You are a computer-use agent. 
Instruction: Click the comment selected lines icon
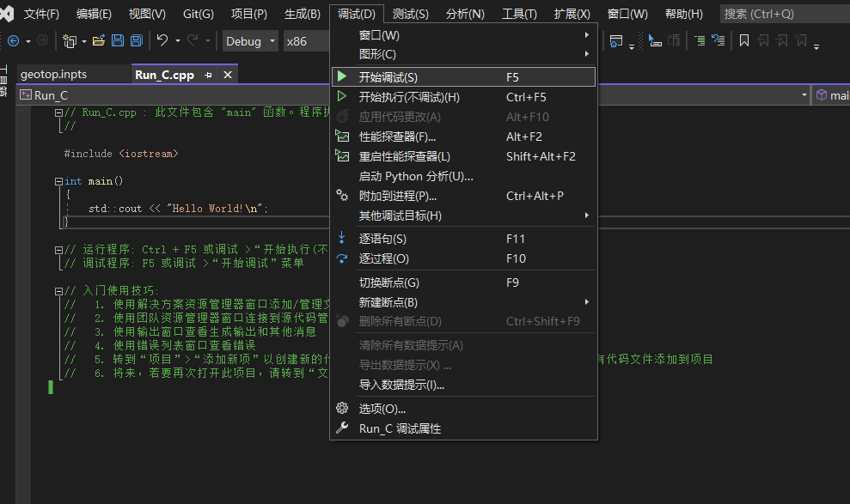(x=700, y=40)
